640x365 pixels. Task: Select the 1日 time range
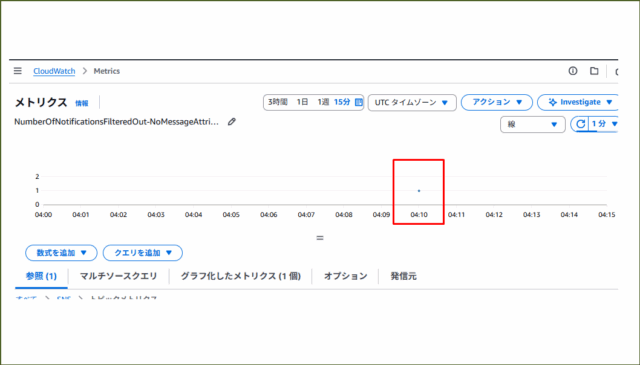[302, 102]
